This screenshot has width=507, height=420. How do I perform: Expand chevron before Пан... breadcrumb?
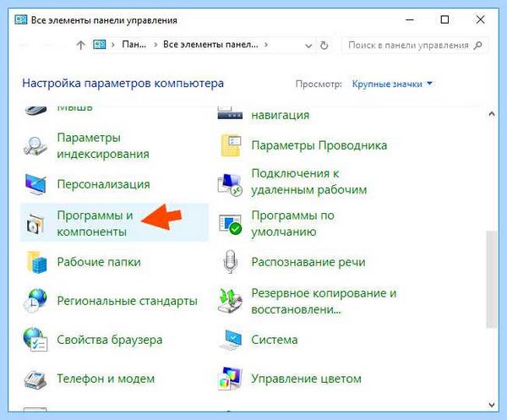(x=113, y=45)
